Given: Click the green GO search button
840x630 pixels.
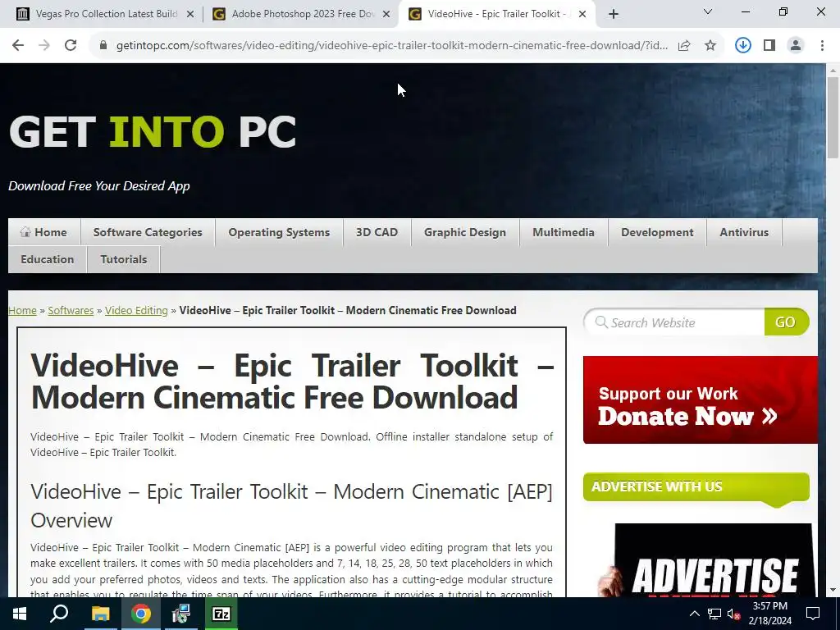Looking at the screenshot, I should pos(787,322).
